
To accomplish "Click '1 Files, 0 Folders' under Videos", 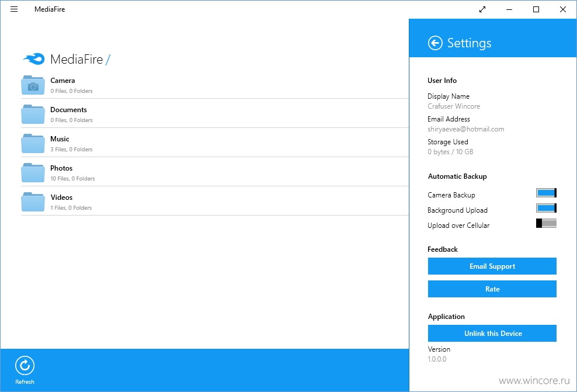I will [71, 207].
